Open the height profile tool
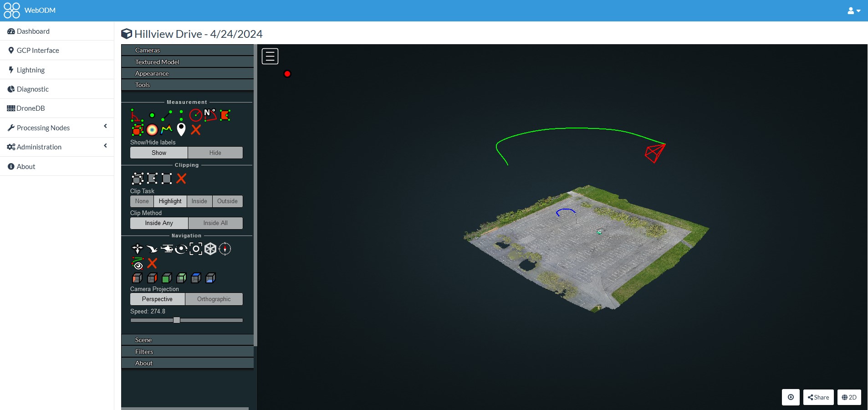 click(167, 130)
